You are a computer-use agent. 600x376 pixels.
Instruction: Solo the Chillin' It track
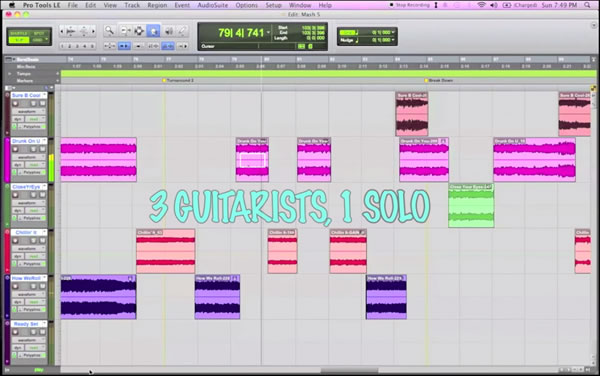pos(34,241)
